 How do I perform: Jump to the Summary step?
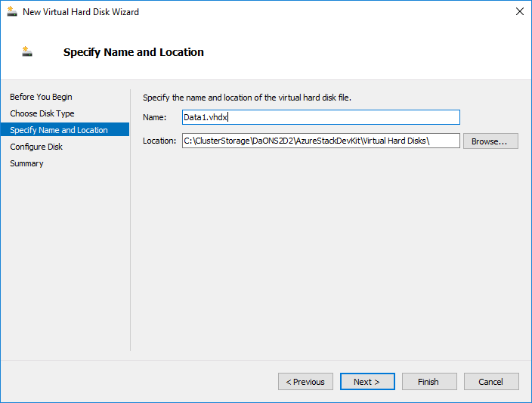point(26,163)
